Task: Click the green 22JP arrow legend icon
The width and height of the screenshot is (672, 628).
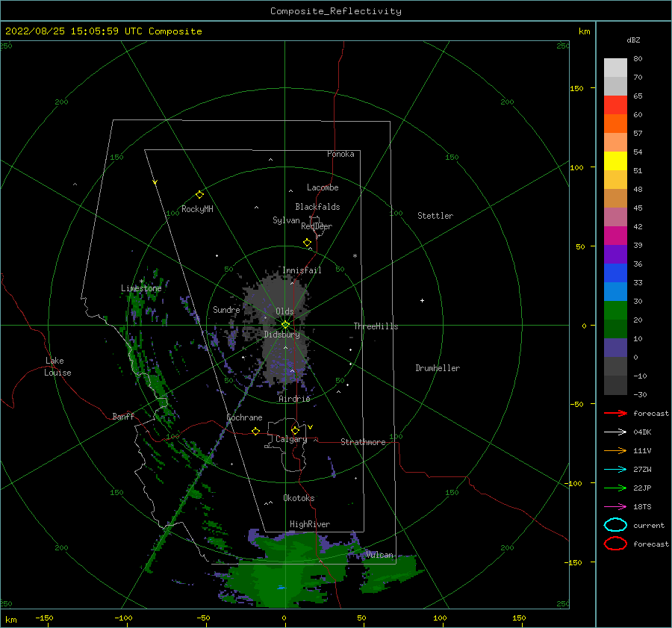Action: coord(615,488)
